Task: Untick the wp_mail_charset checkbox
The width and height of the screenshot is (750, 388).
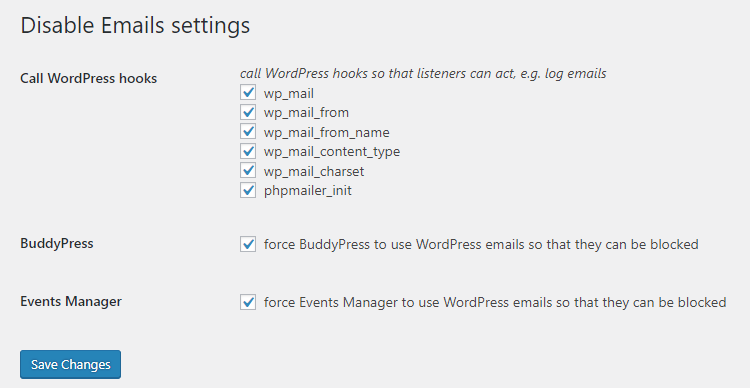Action: point(248,170)
